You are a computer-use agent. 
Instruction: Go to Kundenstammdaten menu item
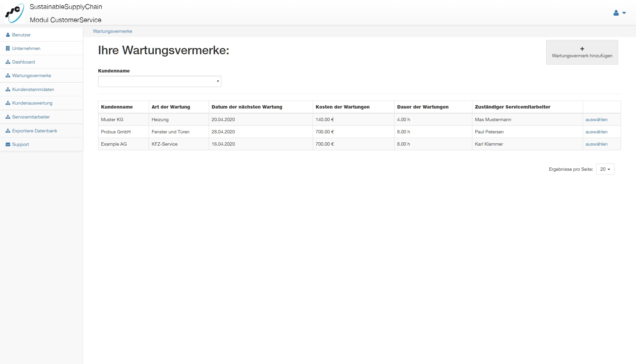[x=33, y=89]
